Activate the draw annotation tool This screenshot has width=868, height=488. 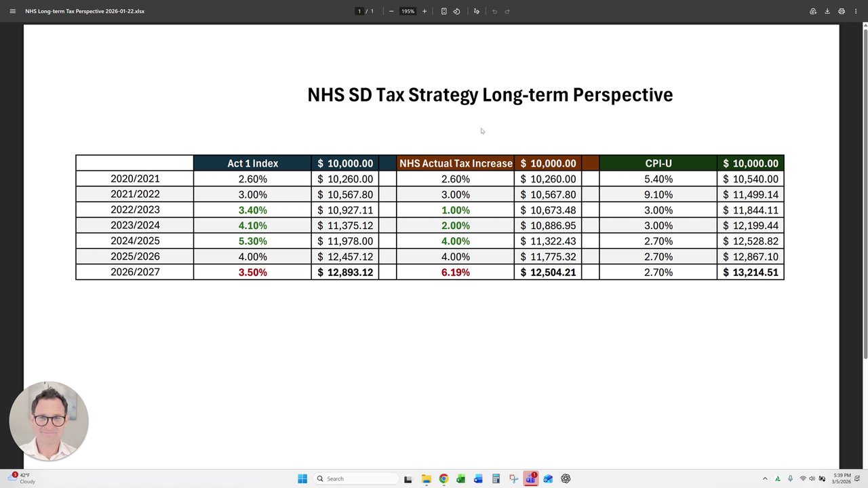477,11
